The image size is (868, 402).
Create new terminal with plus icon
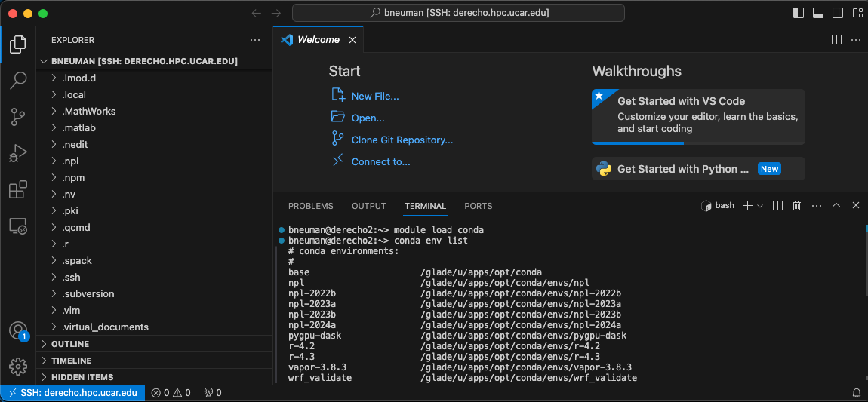click(747, 206)
